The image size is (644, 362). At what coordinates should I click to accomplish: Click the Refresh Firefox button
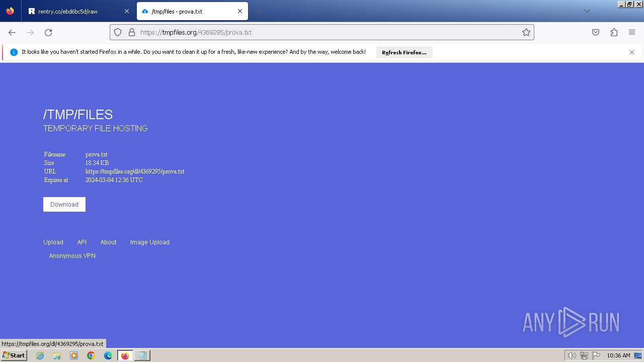(404, 52)
